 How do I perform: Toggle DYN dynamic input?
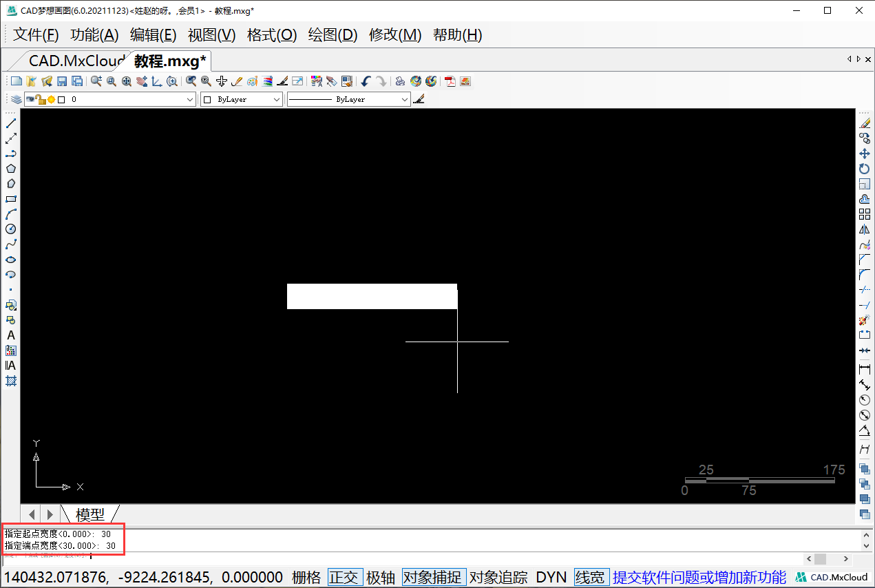pyautogui.click(x=551, y=577)
